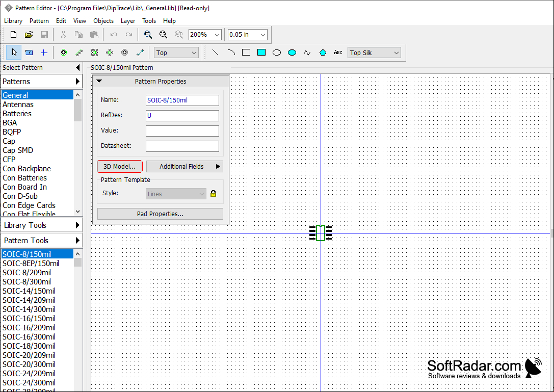The width and height of the screenshot is (554, 392).
Task: Click the Pad Properties... button
Action: coord(160,214)
